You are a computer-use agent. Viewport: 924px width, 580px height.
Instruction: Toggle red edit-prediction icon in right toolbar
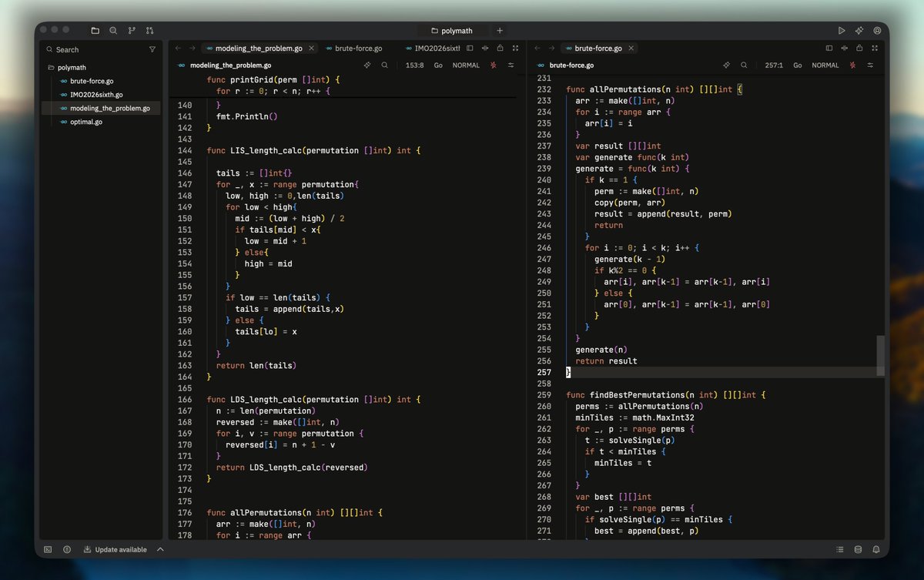click(853, 65)
